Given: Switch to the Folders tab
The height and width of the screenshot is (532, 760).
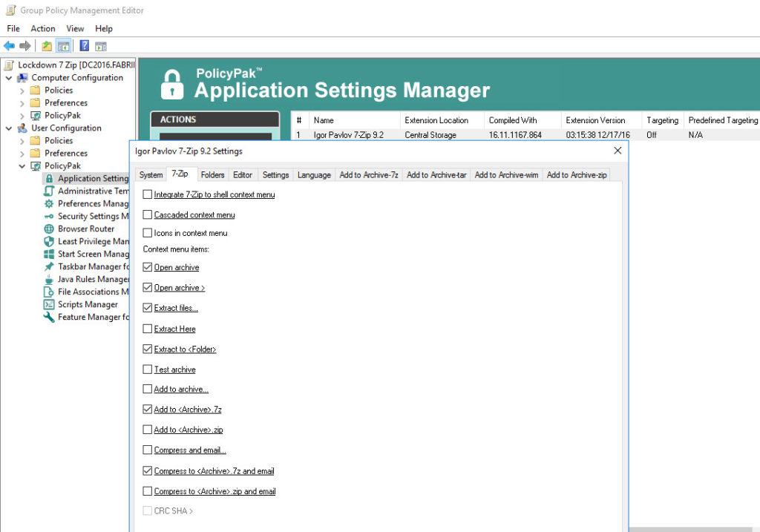Looking at the screenshot, I should (213, 175).
